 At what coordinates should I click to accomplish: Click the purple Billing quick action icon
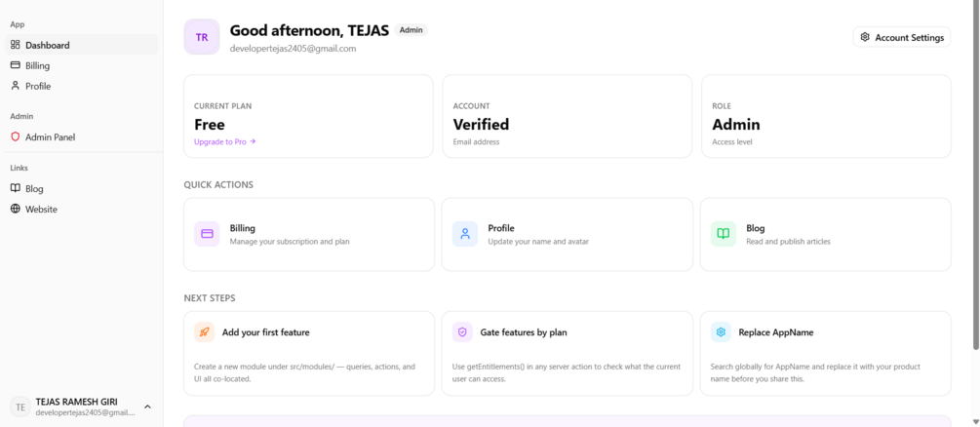207,234
